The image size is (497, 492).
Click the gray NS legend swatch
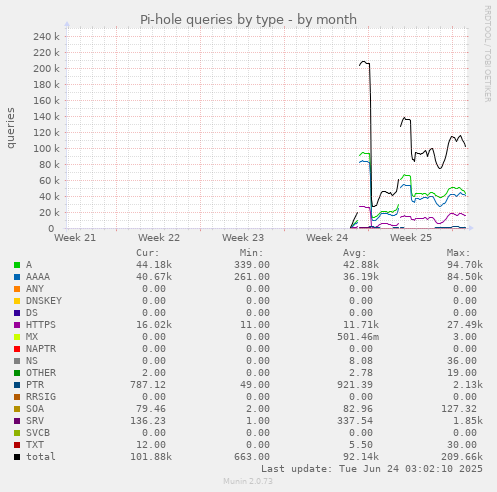click(x=17, y=361)
